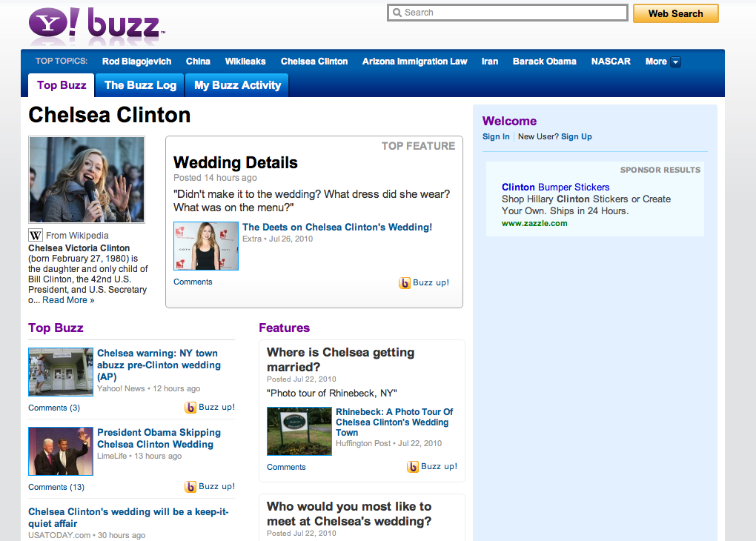This screenshot has height=541, width=756.
Task: Open Comments under Wedding Details feature
Action: (x=193, y=282)
